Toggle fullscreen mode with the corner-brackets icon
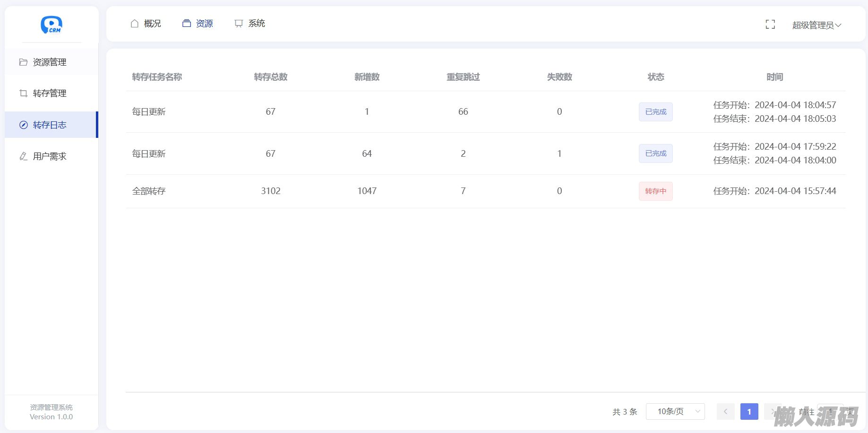868x433 pixels. click(770, 25)
